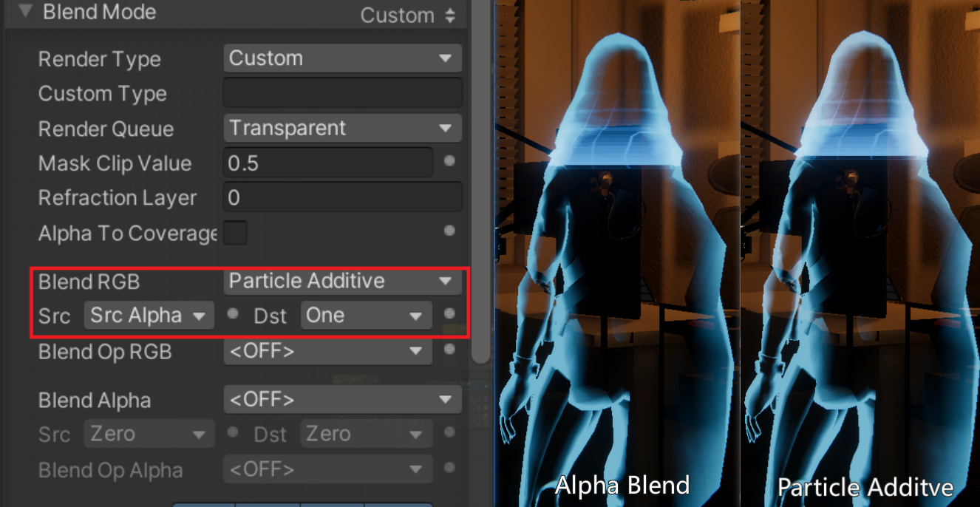The width and height of the screenshot is (980, 507).
Task: Open the Dst One destination dropdown
Action: click(x=367, y=316)
